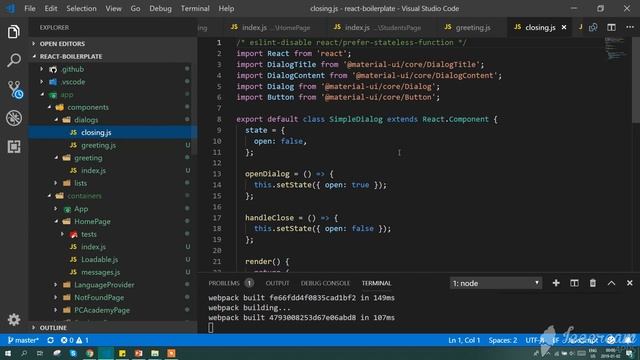Viewport: 640px width, 360px height.
Task: Switch to the DEBUG CONSOLE panel tab
Action: 325,283
